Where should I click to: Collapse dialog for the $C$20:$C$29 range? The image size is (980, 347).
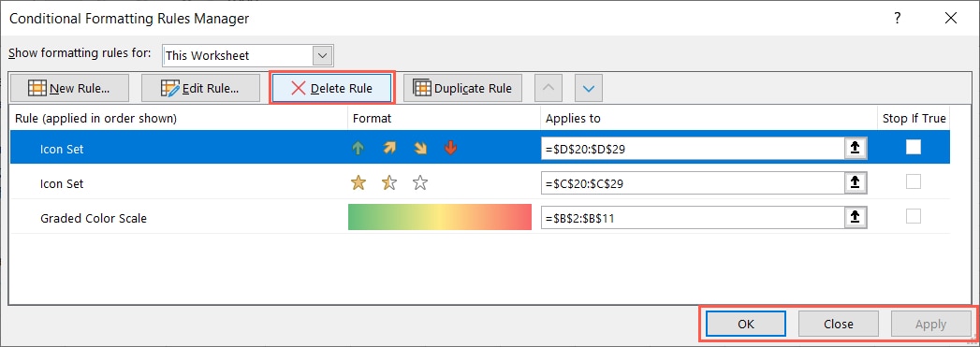(x=856, y=183)
